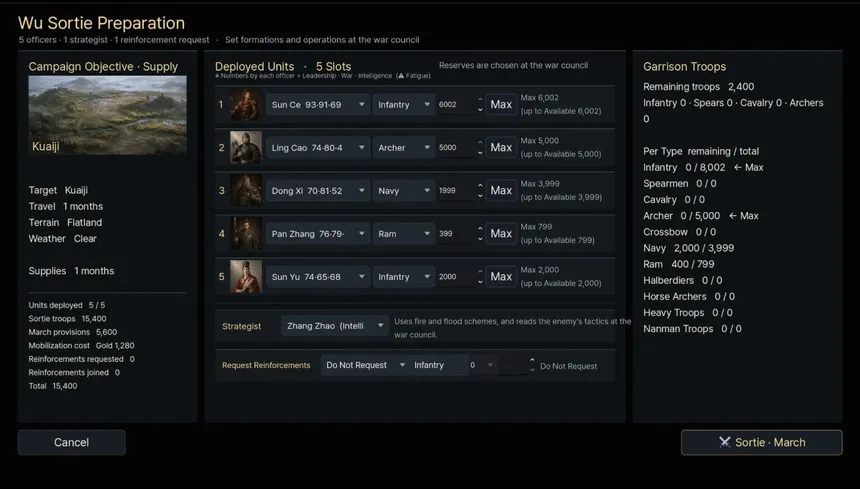Viewport: 860px width, 489px height.
Task: Click the Heavy Troops 0 / 0 line
Action: click(688, 313)
